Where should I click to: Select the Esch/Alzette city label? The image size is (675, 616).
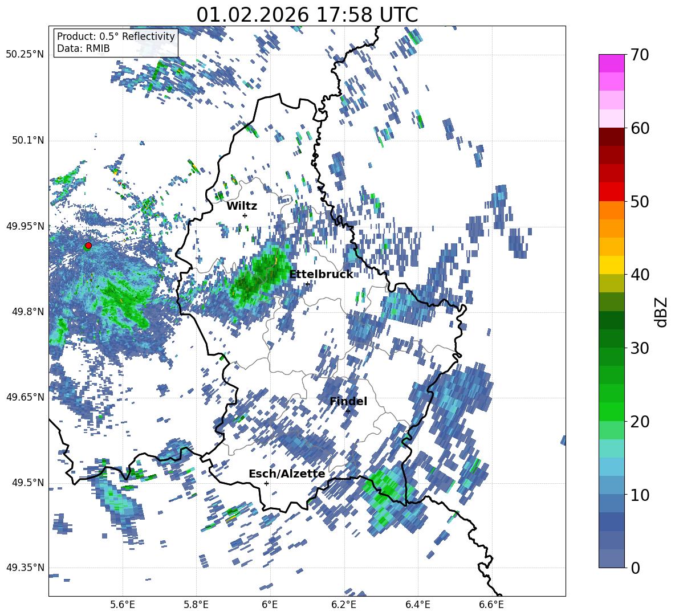(287, 474)
